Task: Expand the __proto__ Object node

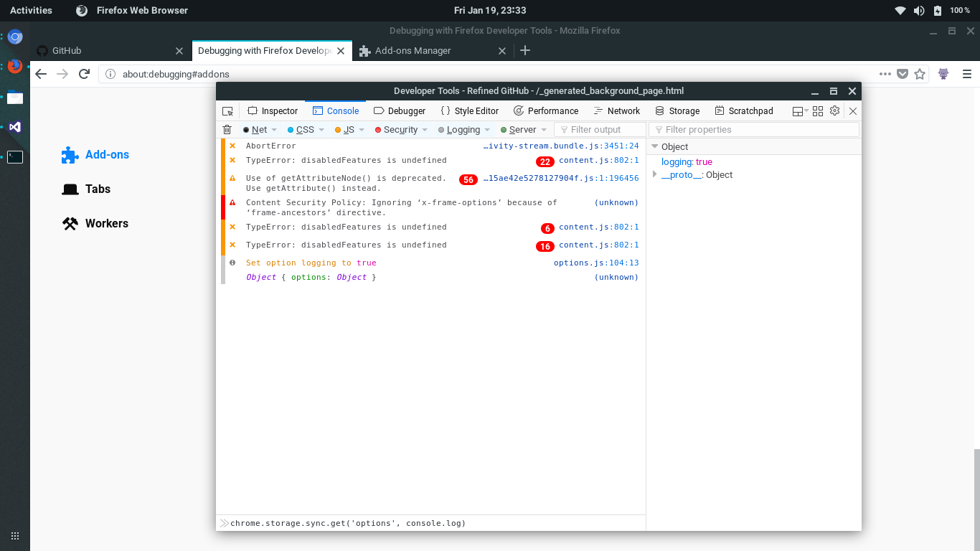Action: click(x=654, y=174)
